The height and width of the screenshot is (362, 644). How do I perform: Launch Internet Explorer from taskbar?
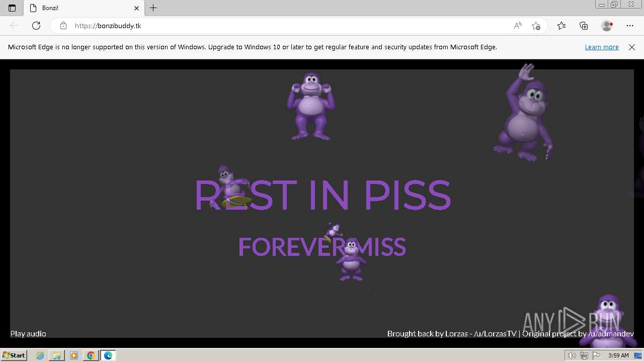pos(40,355)
